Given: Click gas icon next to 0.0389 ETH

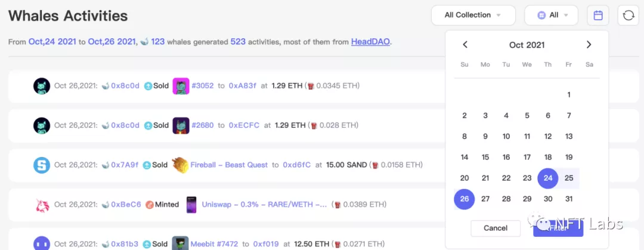Looking at the screenshot, I should (x=338, y=205).
